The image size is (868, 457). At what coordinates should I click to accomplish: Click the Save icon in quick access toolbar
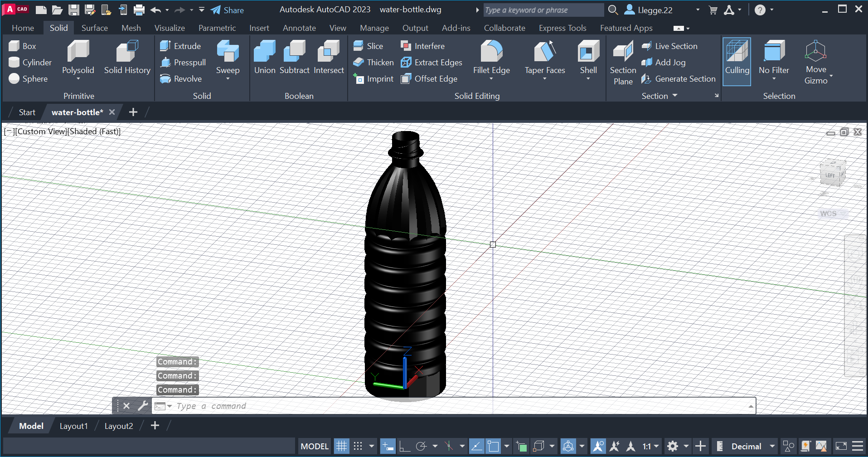[x=74, y=10]
